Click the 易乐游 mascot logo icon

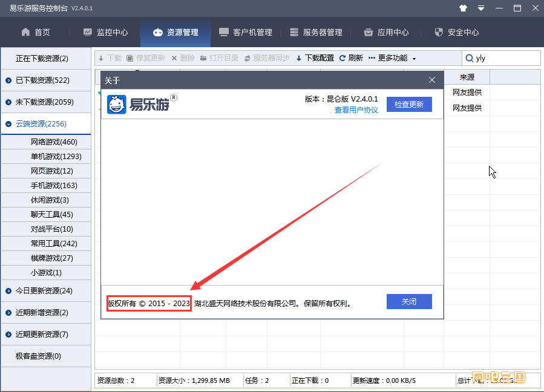click(x=117, y=105)
